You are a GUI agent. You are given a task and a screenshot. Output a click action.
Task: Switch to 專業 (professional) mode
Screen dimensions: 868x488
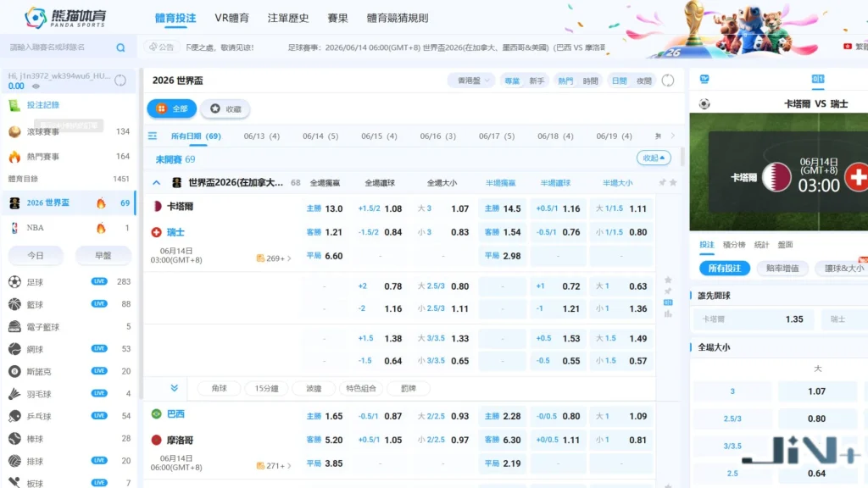point(512,80)
